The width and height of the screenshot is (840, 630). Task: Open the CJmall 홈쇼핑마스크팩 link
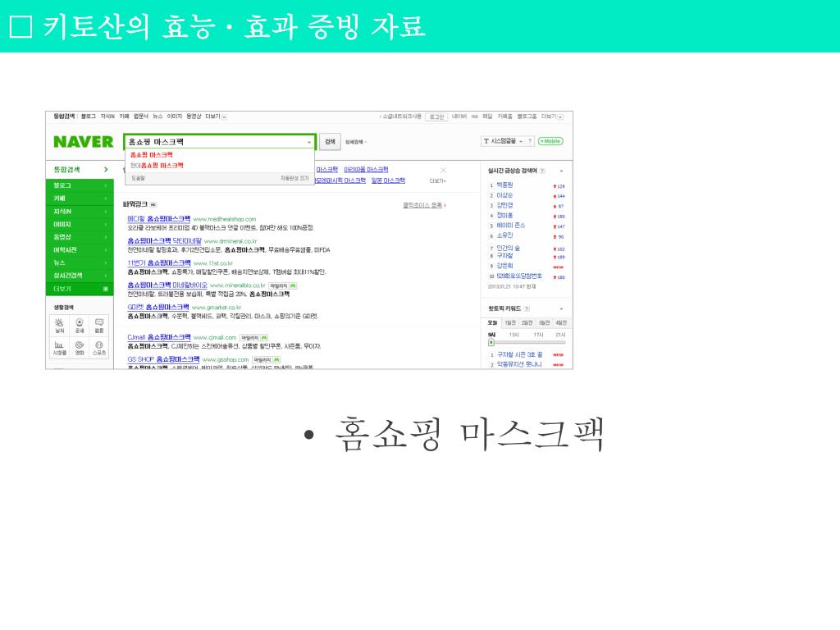[x=158, y=337]
